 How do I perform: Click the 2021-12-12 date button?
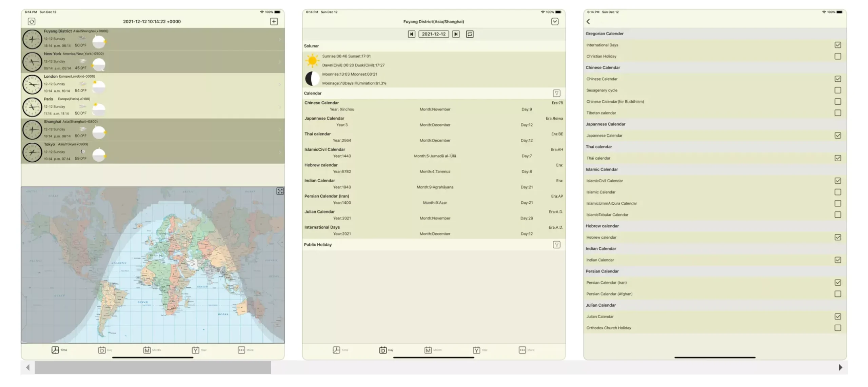pos(434,34)
